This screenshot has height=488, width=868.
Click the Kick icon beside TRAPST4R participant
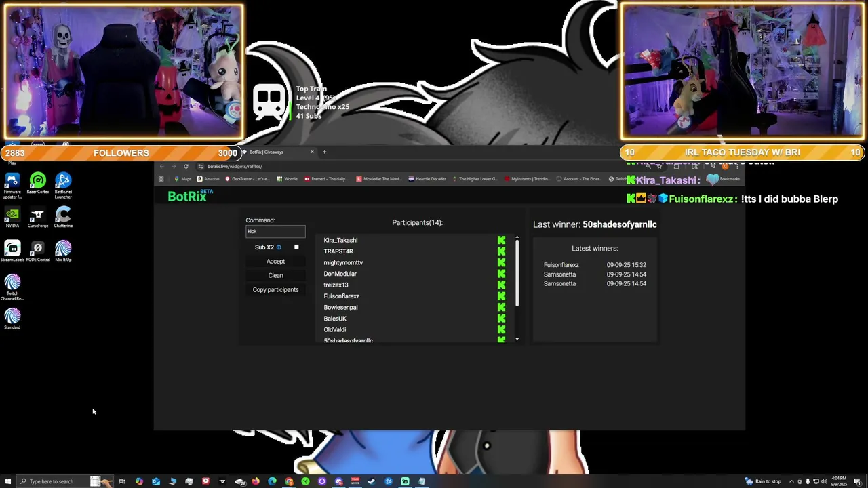tap(501, 251)
